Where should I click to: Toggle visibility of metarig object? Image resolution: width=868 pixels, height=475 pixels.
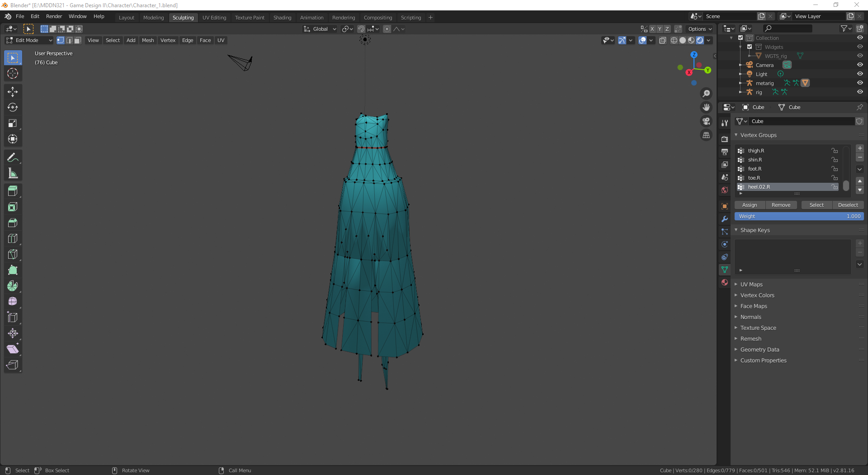click(x=860, y=83)
